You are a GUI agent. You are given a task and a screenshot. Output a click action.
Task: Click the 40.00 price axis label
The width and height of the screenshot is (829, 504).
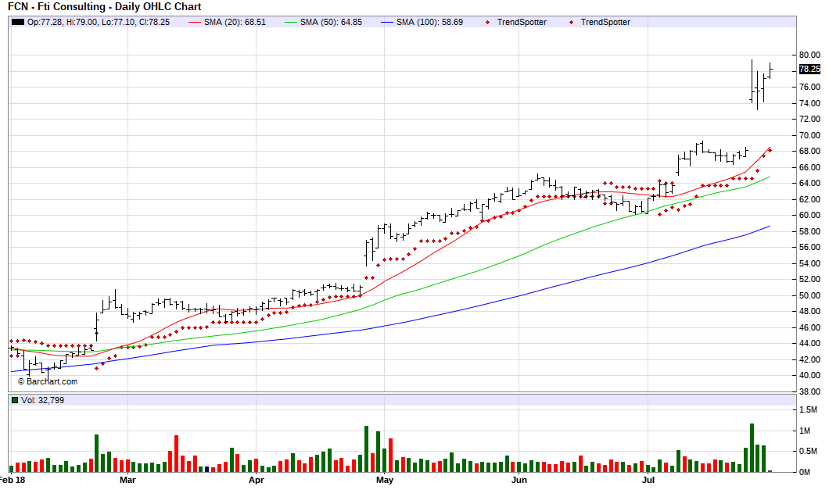(x=809, y=375)
